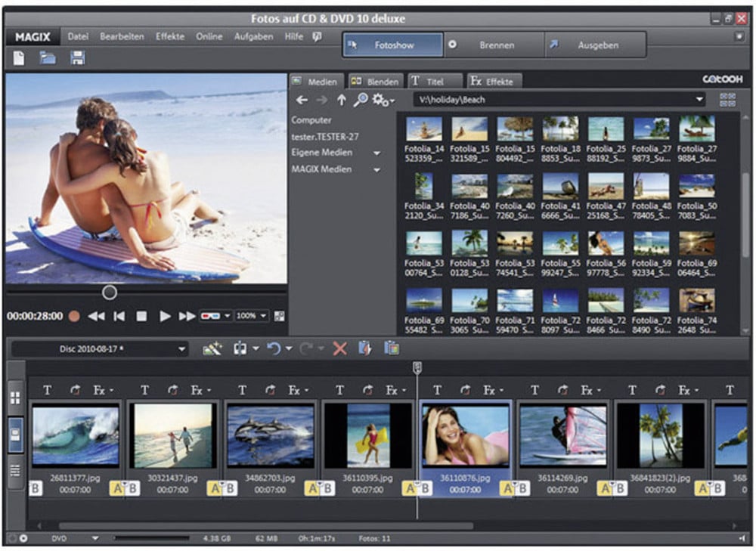
Task: Click the search magnifier in media browser
Action: pyautogui.click(x=361, y=100)
